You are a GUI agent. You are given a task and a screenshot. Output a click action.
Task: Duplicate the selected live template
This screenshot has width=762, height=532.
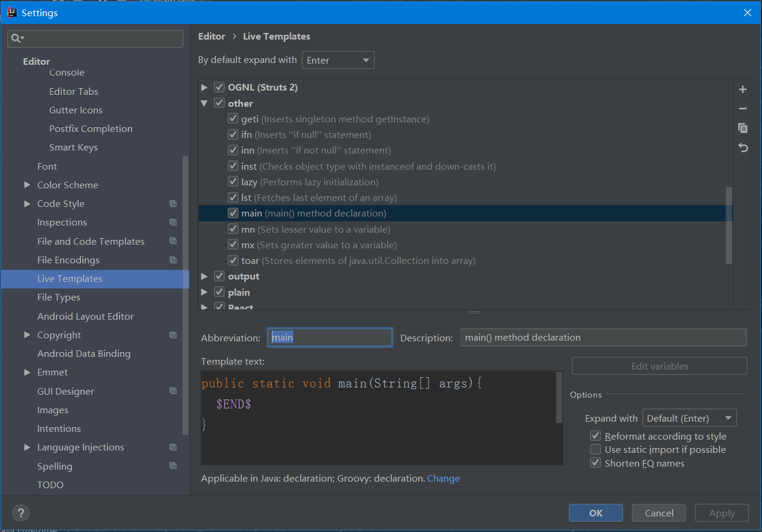click(x=743, y=128)
